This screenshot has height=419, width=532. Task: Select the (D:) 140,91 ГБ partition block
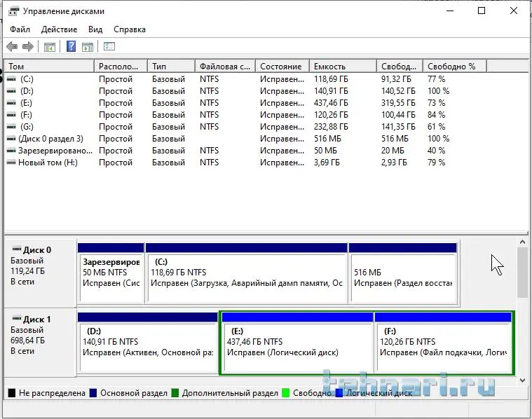[148, 343]
